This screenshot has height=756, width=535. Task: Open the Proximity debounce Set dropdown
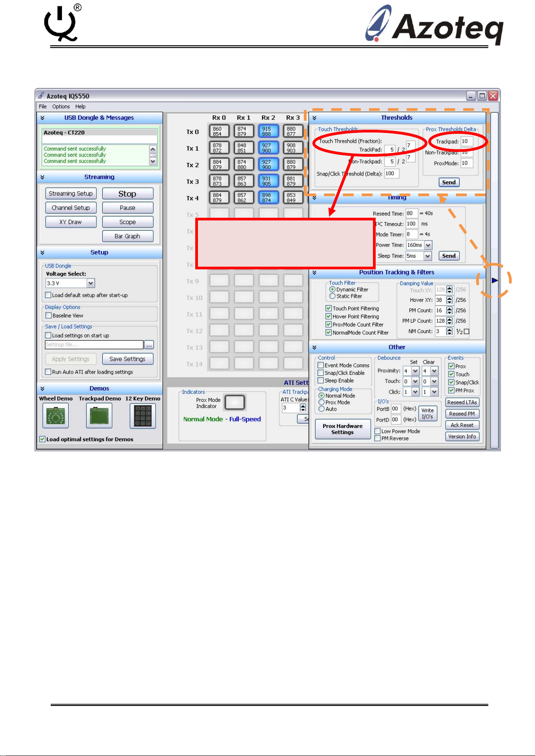pyautogui.click(x=415, y=371)
